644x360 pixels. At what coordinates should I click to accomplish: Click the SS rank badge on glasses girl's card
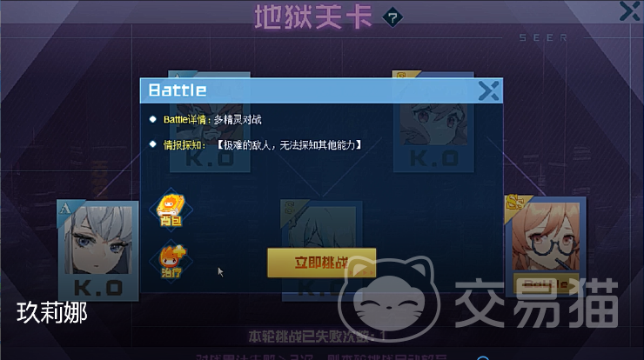pos(515,203)
